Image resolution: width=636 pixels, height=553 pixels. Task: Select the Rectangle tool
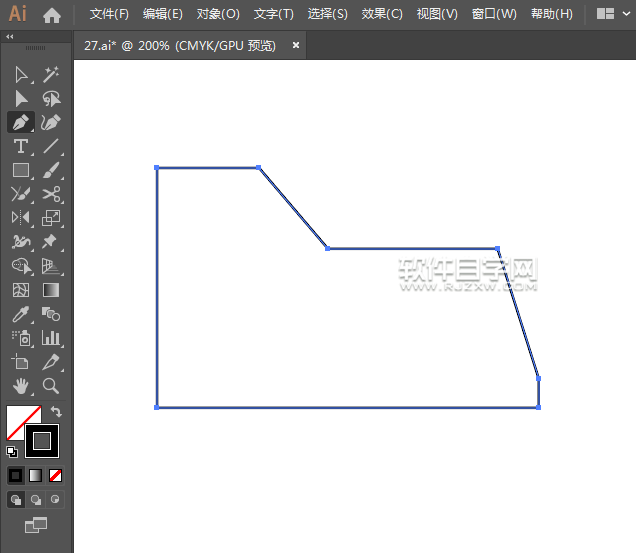(x=21, y=171)
